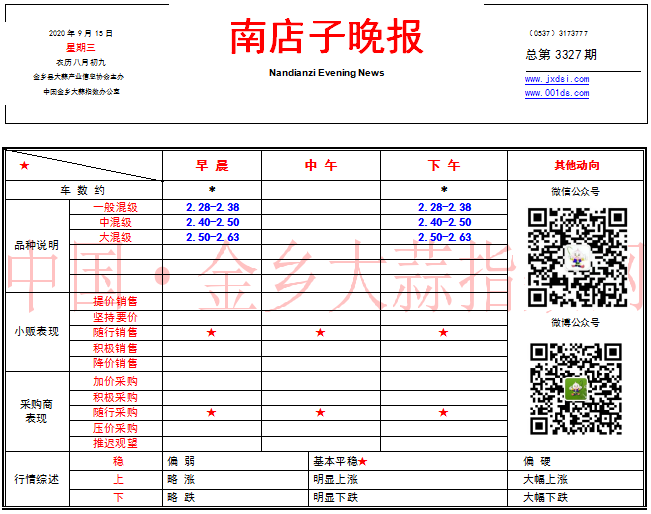Click the afternoon star in 随行采购 row
651x514 pixels.
click(443, 413)
